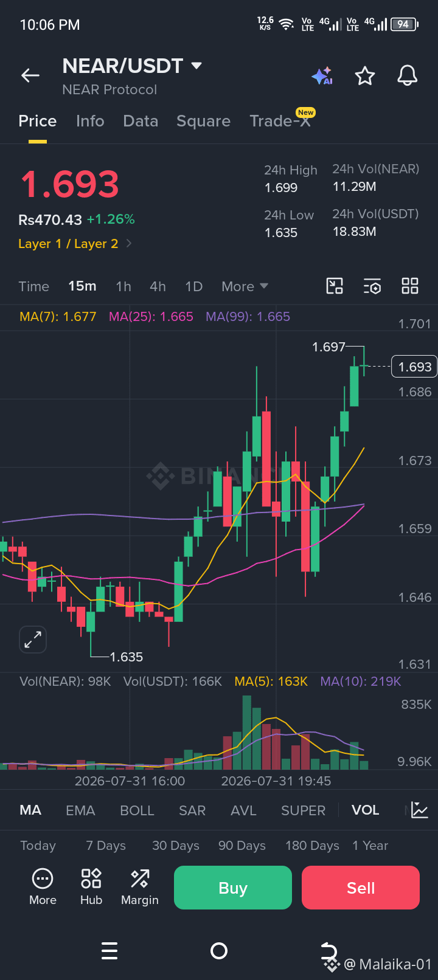The image size is (438, 980).
Task: Open the chart drawing tools icon
Action: tap(335, 286)
